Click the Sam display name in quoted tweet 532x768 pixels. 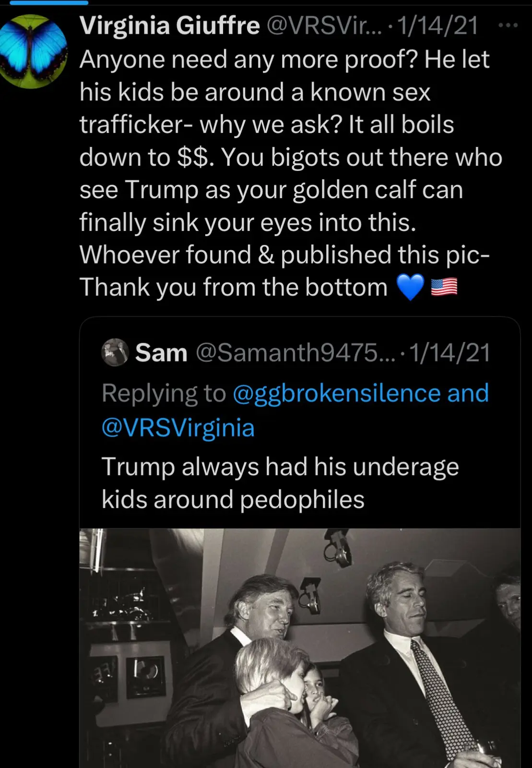click(161, 353)
